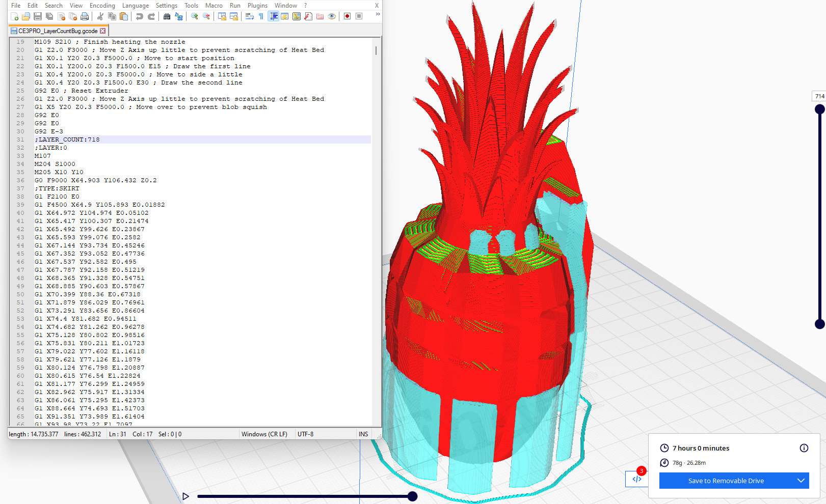Click the print time info button

pyautogui.click(x=804, y=448)
